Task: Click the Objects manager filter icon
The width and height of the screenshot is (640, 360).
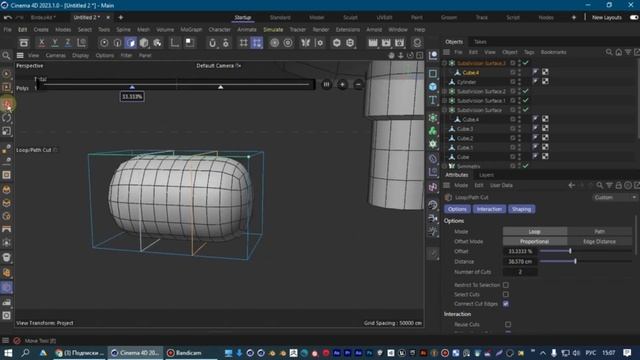Action: (628, 52)
